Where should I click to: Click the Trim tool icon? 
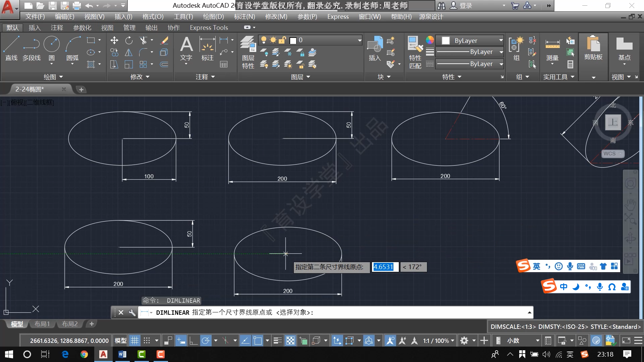pos(144,41)
